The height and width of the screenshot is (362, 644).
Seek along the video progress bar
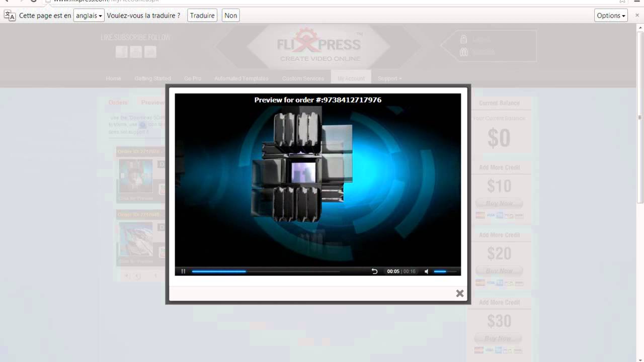[x=266, y=271]
